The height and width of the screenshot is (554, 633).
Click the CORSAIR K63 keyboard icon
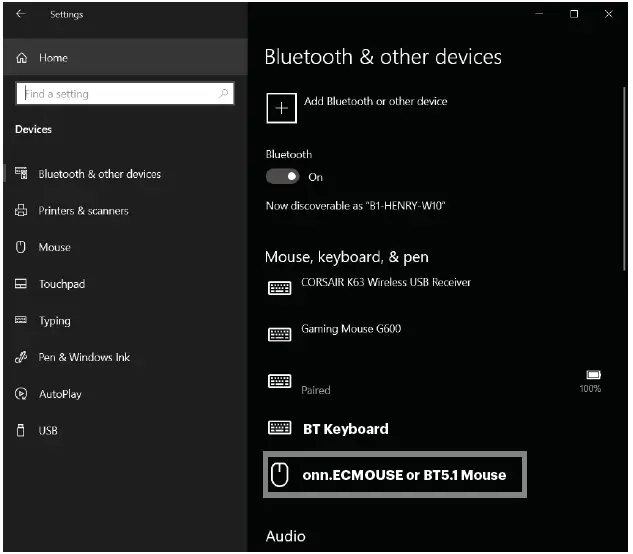pyautogui.click(x=280, y=289)
